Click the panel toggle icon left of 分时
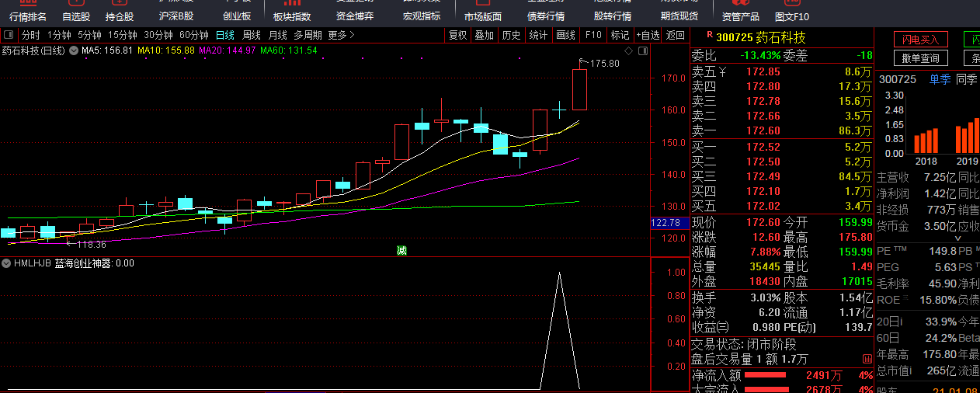The width and height of the screenshot is (980, 393). 9,35
